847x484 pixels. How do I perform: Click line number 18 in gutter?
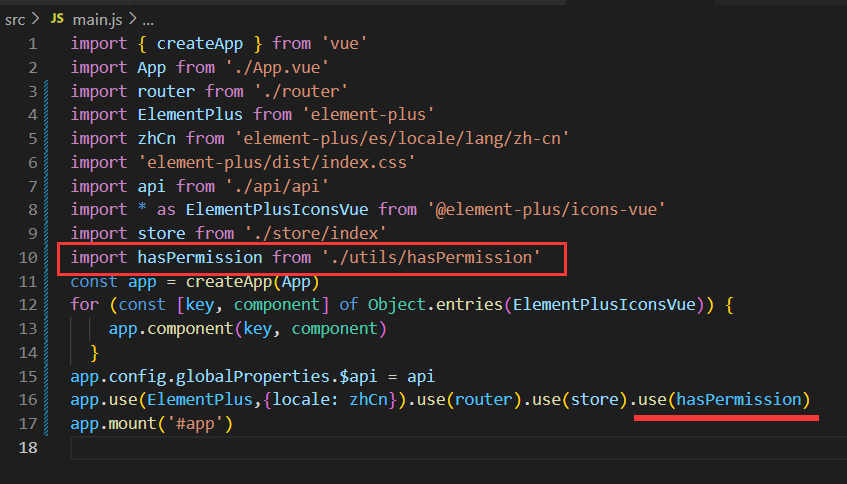[x=27, y=448]
